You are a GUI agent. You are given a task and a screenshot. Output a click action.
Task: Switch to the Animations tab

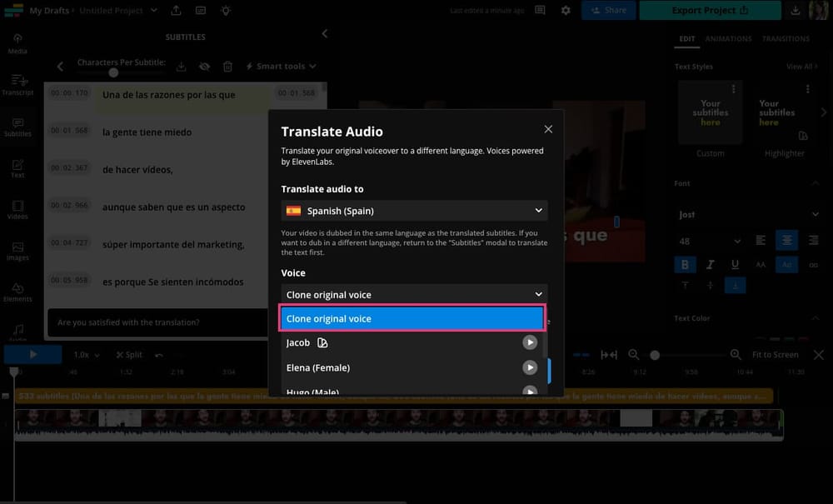tap(729, 37)
